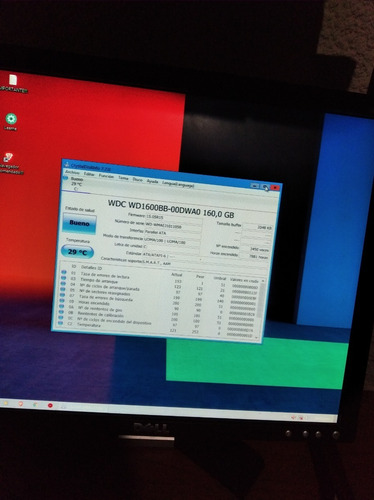Screen dimensions: 374x500
Task: Click status icon for ciclos de arranque/parada
Action: [x=63, y=284]
